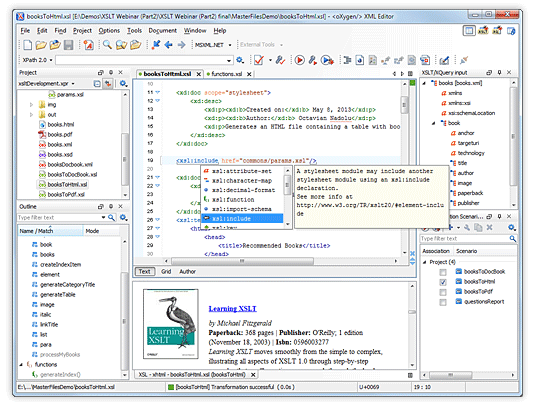
Task: Click the editor vertical scrollbar thumb
Action: (404, 104)
